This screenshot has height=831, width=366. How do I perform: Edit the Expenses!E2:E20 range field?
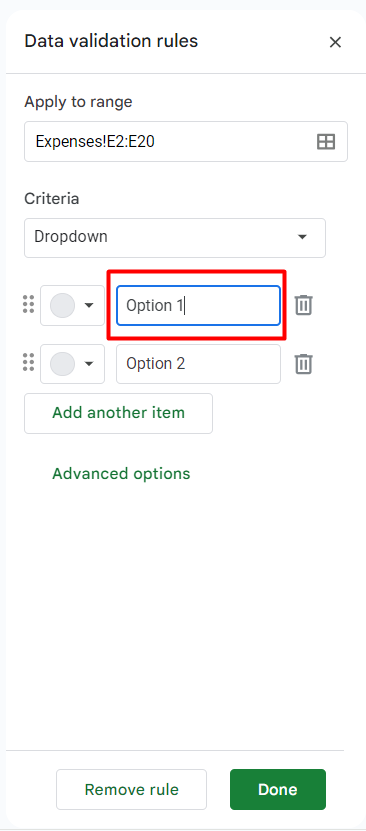(x=186, y=142)
